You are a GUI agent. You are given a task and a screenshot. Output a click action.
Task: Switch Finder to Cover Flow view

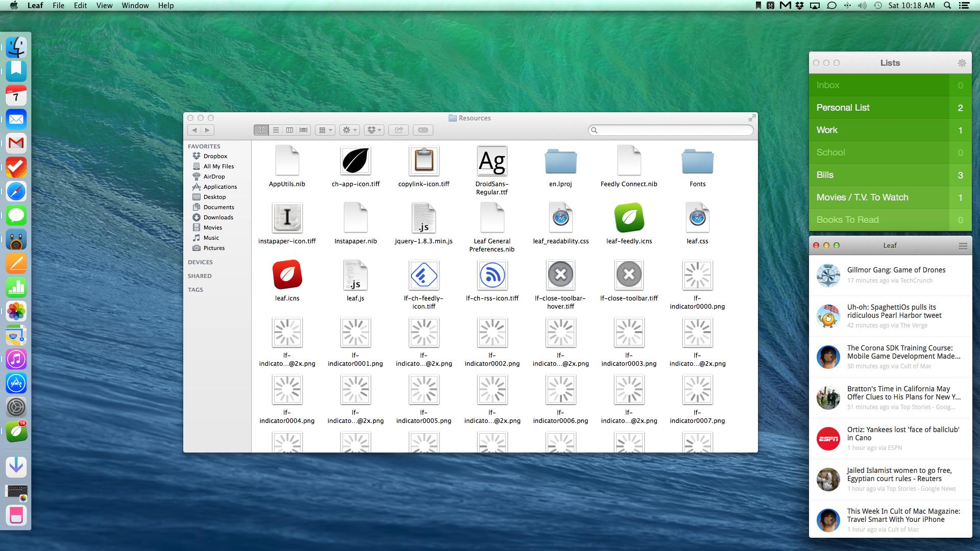(x=303, y=130)
